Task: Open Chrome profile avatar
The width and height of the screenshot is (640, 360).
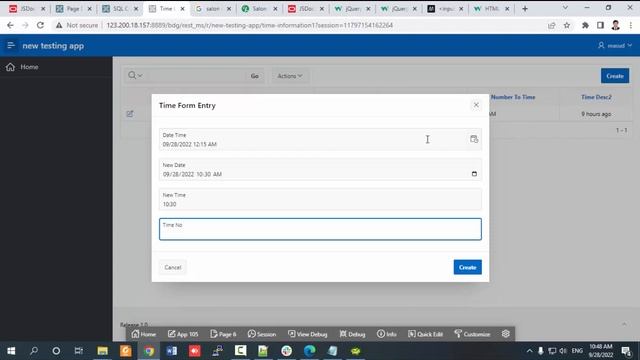Action: pos(616,25)
